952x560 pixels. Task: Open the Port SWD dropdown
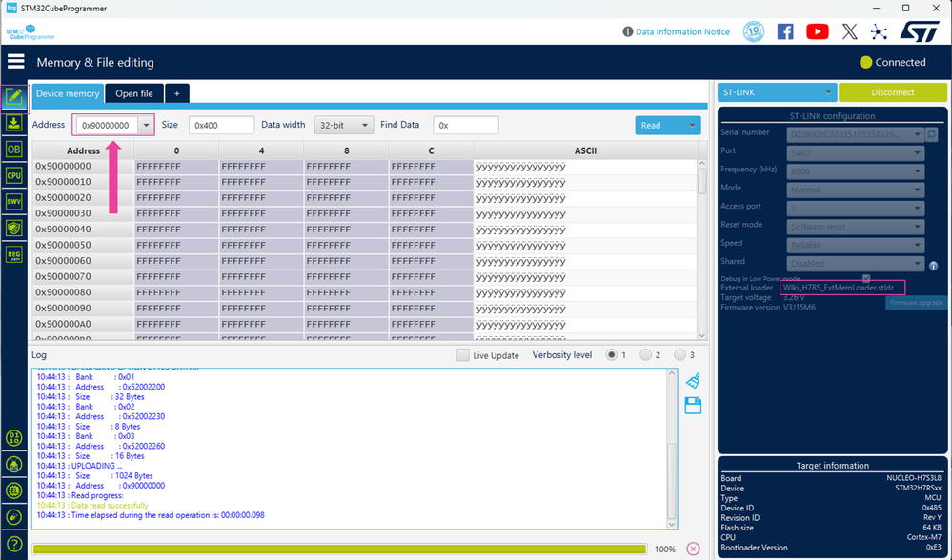pos(856,153)
